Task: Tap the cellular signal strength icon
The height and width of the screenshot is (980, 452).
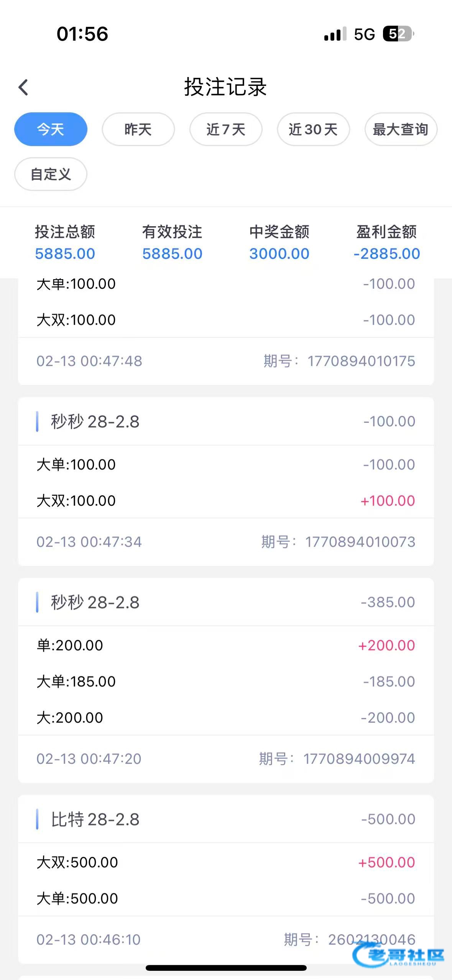Action: 335,34
